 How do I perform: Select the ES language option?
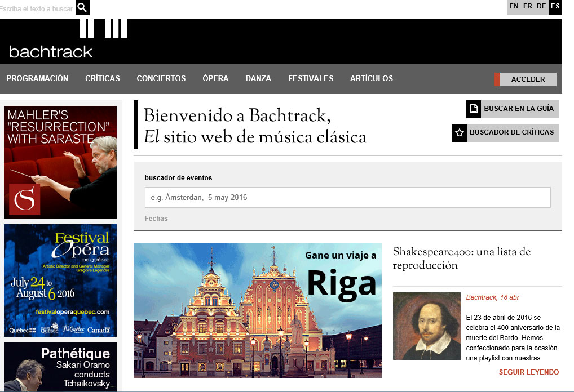(555, 7)
